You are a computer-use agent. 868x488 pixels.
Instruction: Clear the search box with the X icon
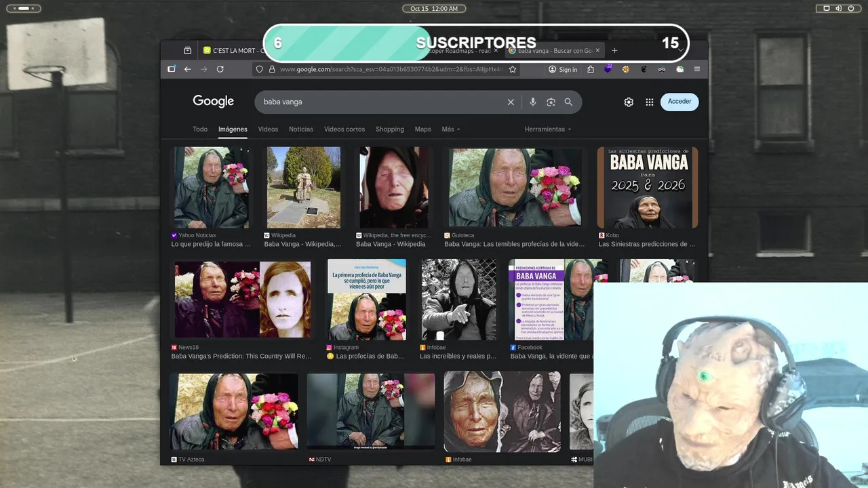(x=511, y=102)
